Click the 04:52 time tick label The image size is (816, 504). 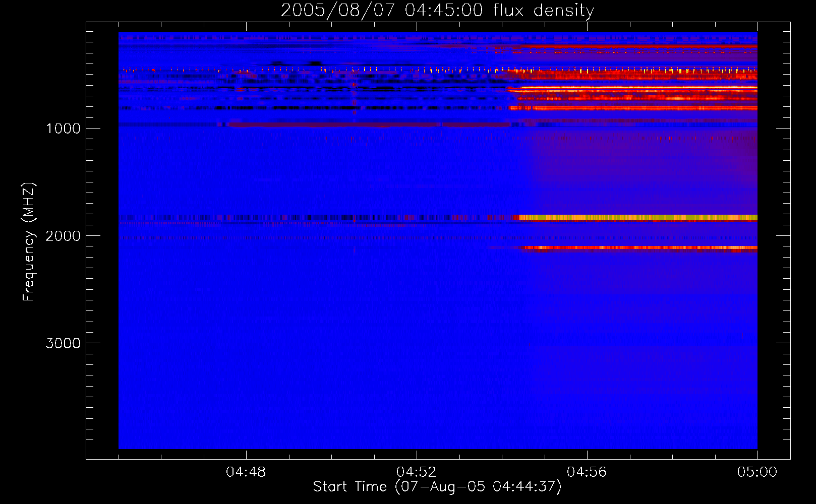click(x=417, y=472)
